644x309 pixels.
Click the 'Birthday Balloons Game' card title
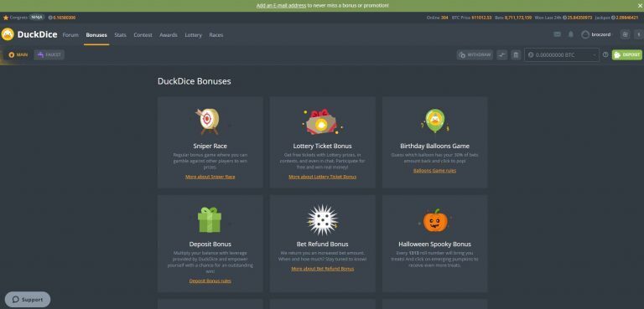434,146
